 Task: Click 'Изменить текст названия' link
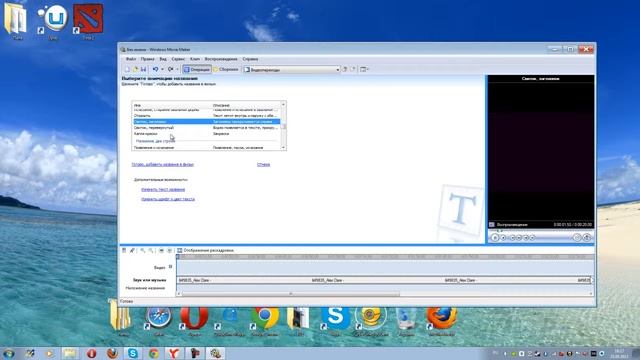click(x=163, y=189)
